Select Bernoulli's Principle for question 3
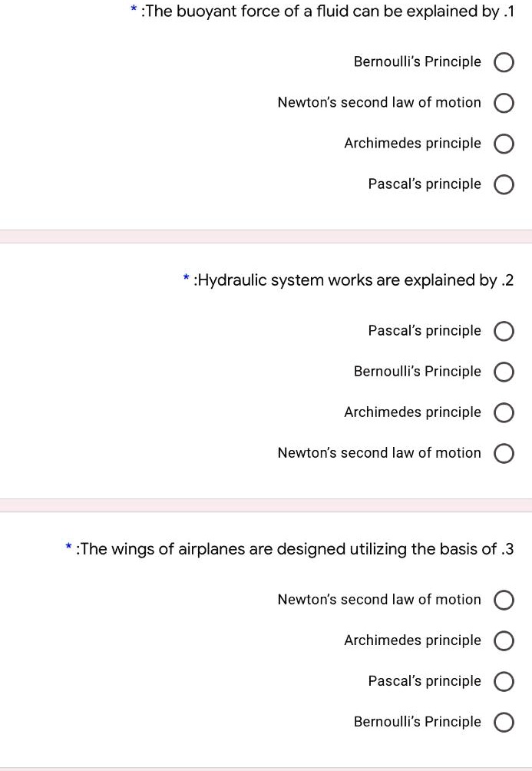 [x=504, y=722]
